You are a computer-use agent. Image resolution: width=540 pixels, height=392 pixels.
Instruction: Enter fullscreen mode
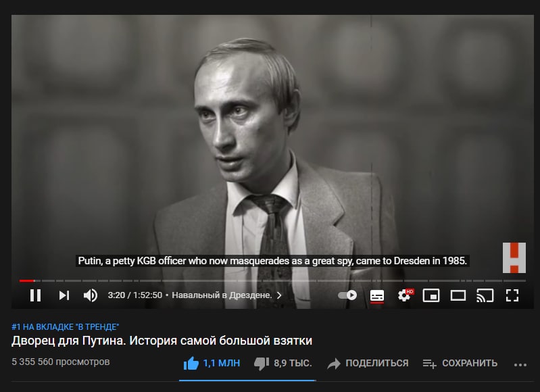(x=512, y=295)
